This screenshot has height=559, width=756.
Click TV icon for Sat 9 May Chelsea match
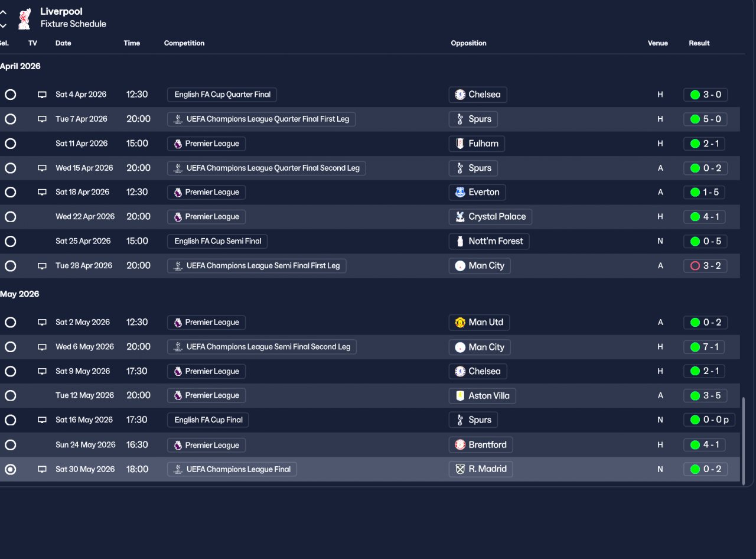(42, 372)
